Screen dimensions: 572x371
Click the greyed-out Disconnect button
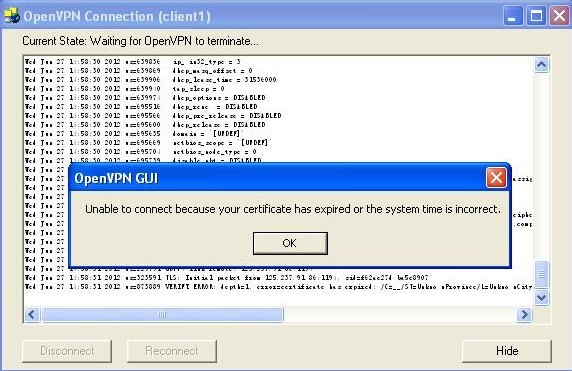click(x=67, y=351)
